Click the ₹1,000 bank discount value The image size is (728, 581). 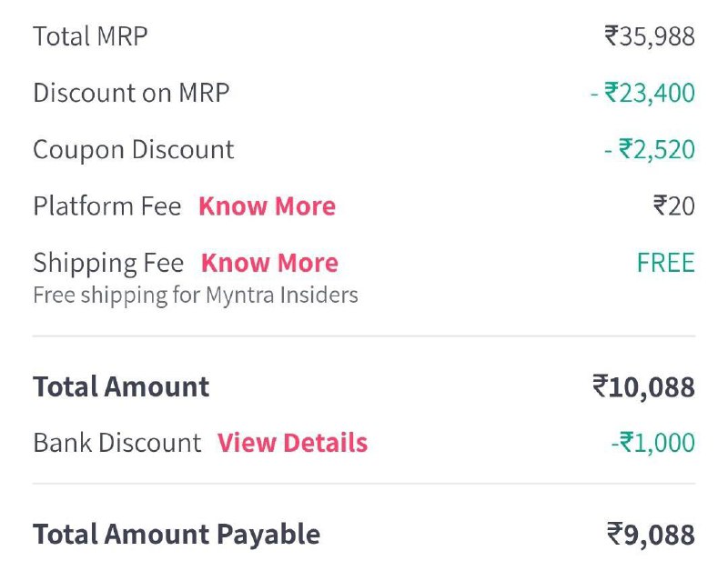(x=653, y=442)
